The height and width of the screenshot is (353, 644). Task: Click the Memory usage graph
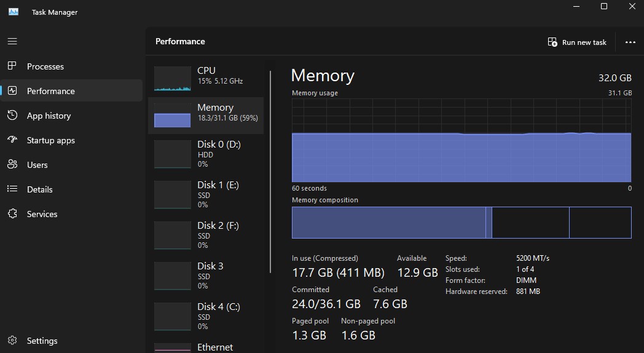(461, 140)
